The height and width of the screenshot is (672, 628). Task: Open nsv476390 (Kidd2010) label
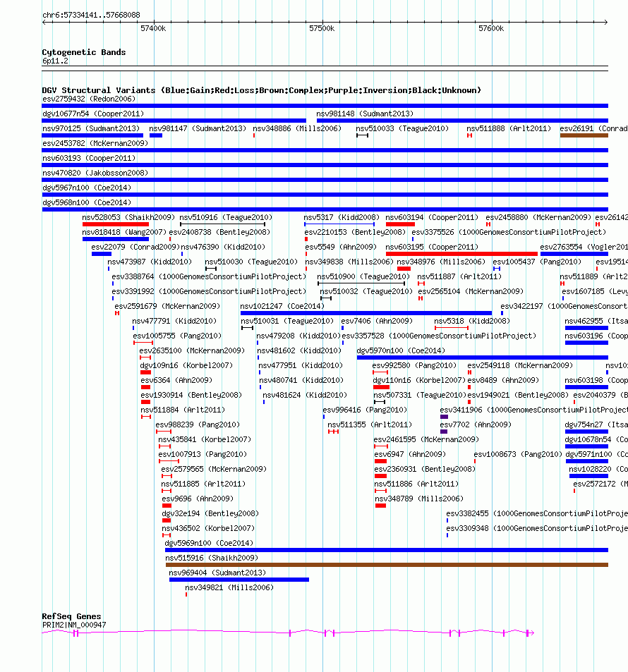(223, 248)
